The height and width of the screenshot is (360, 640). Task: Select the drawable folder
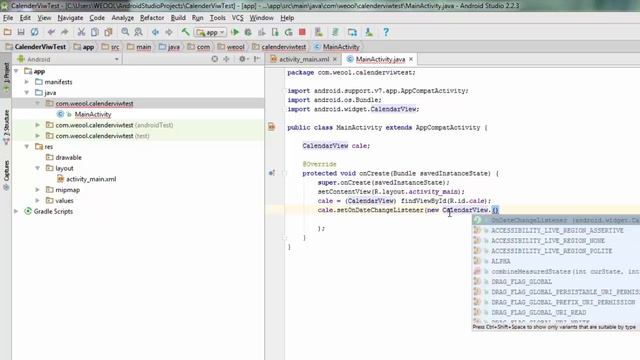[68, 157]
